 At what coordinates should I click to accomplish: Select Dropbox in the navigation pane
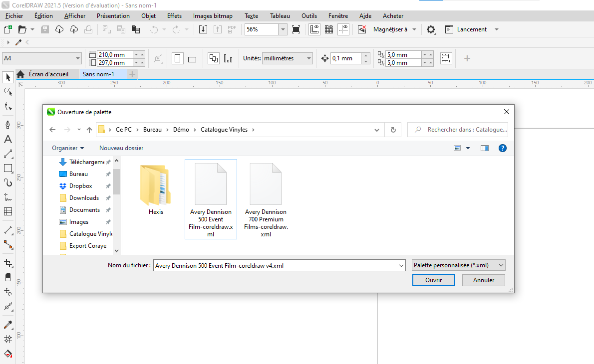80,186
